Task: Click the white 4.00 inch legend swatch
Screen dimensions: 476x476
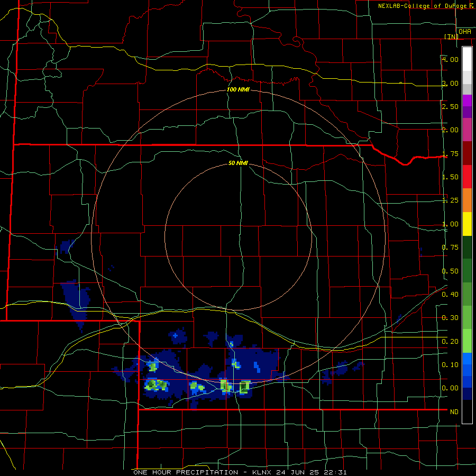Action: point(467,59)
